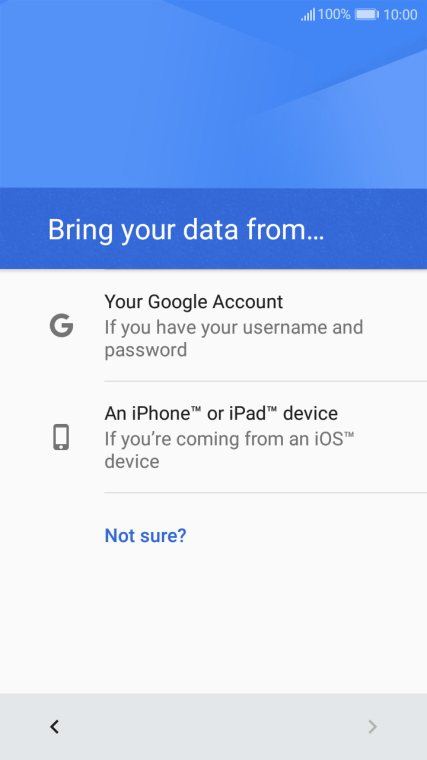Go back with the left arrow
This screenshot has width=427, height=760.
(x=54, y=726)
